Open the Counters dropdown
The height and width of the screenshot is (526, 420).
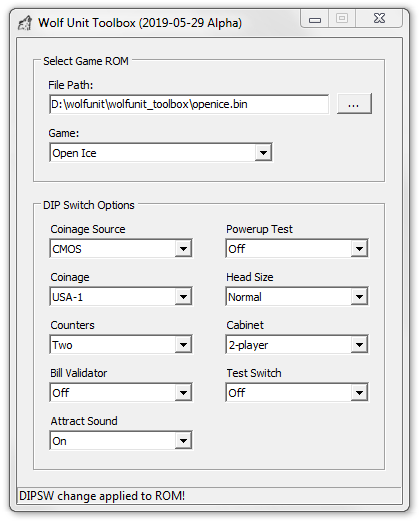tap(121, 345)
